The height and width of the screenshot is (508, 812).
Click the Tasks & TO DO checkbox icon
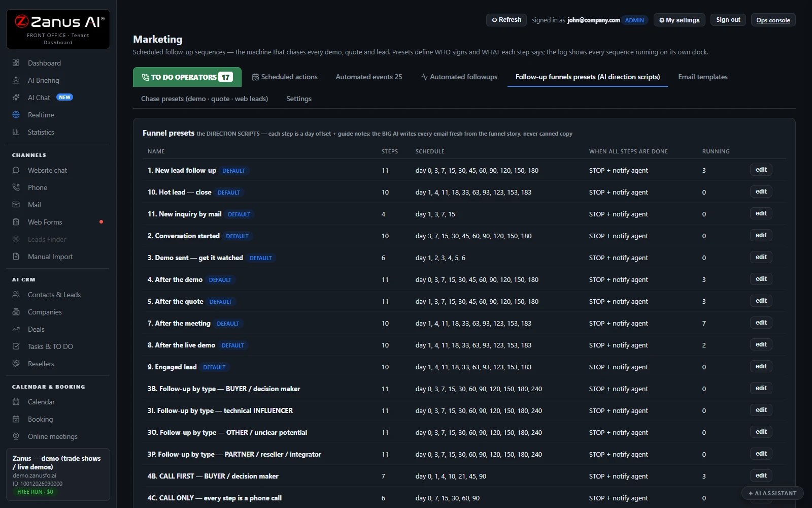pyautogui.click(x=16, y=346)
